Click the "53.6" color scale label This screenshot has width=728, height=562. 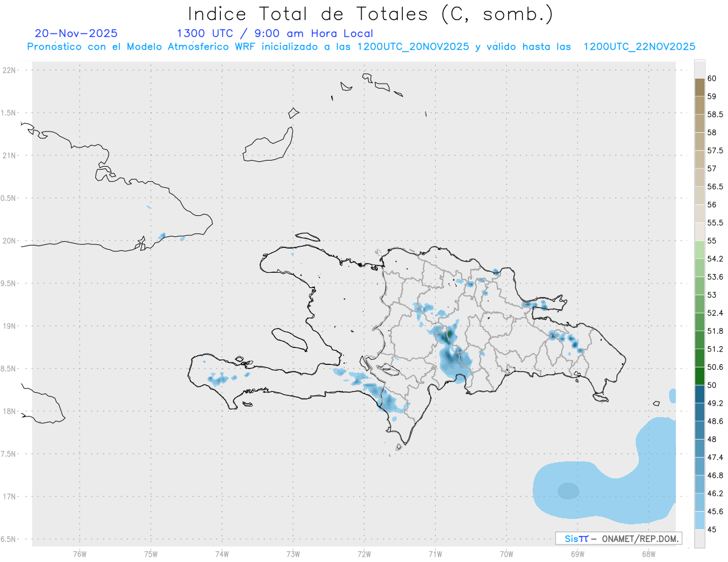(715, 277)
